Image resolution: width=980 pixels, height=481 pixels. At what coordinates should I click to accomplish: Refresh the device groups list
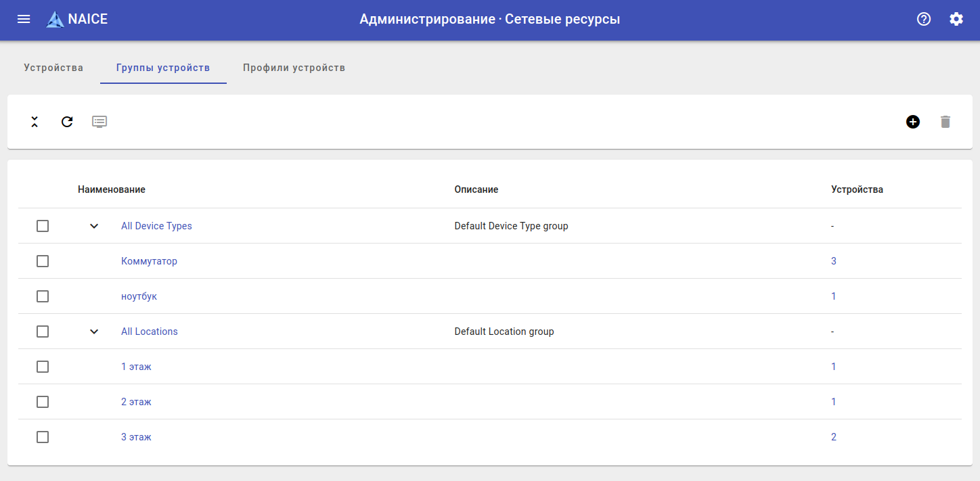click(x=67, y=122)
